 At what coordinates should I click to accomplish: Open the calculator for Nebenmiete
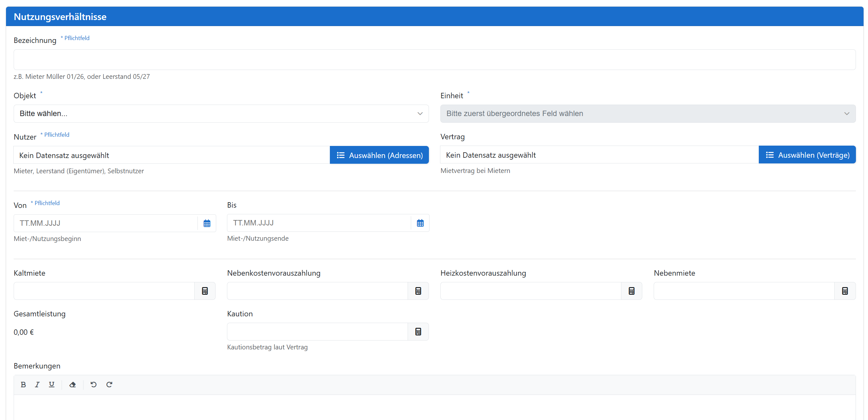845,291
